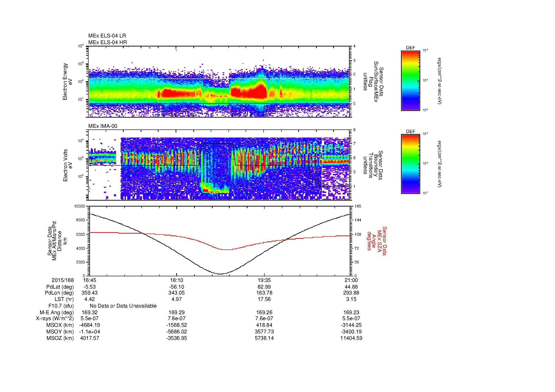Click the 'MSOY (km)' row label
This screenshot has width=555, height=392.
click(x=60, y=332)
